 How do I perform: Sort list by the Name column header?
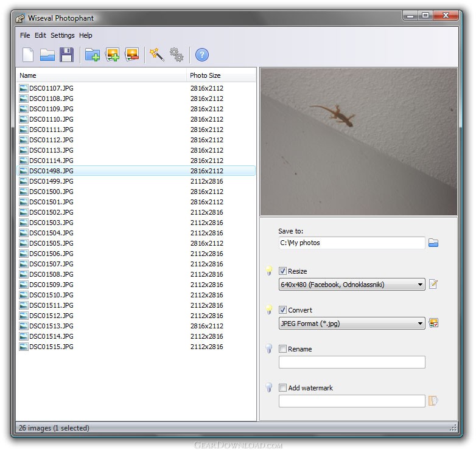(101, 75)
